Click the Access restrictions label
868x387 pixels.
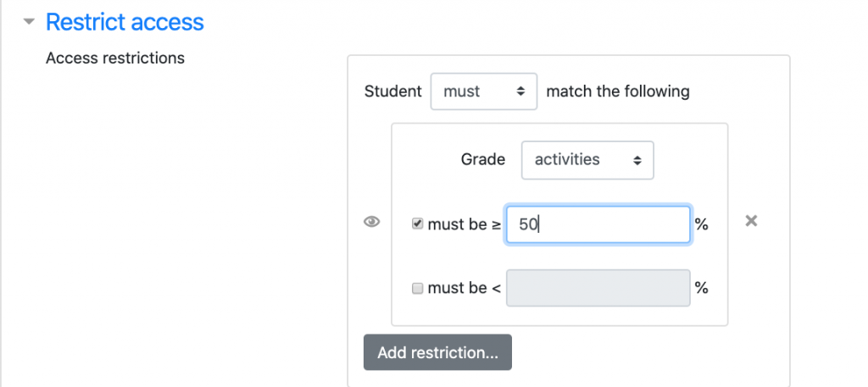(x=115, y=58)
